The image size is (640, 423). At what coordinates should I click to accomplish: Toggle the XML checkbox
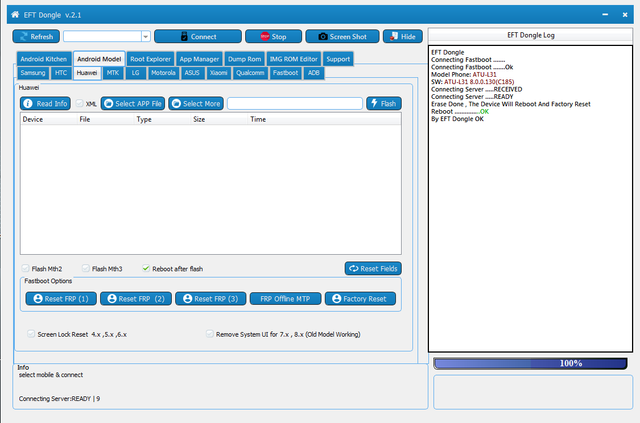click(x=80, y=103)
